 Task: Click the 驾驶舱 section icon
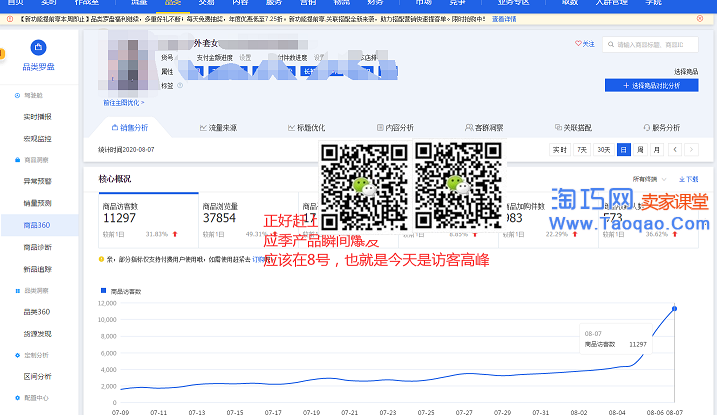pyautogui.click(x=17, y=96)
